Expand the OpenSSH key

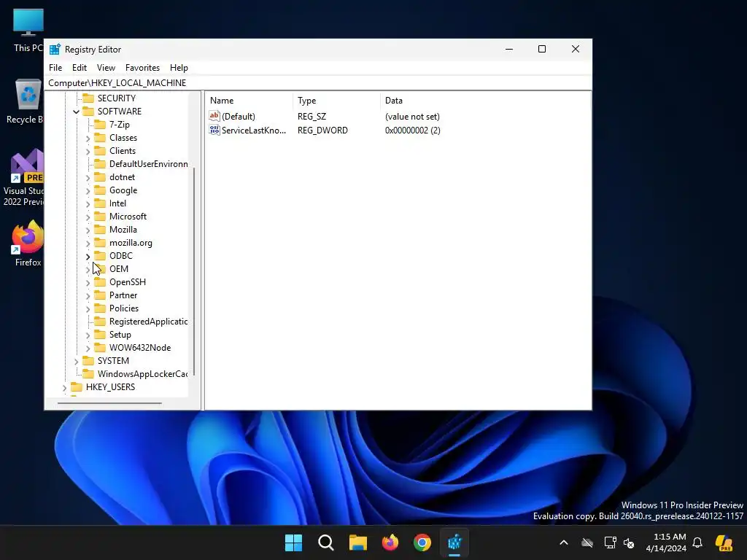click(88, 282)
